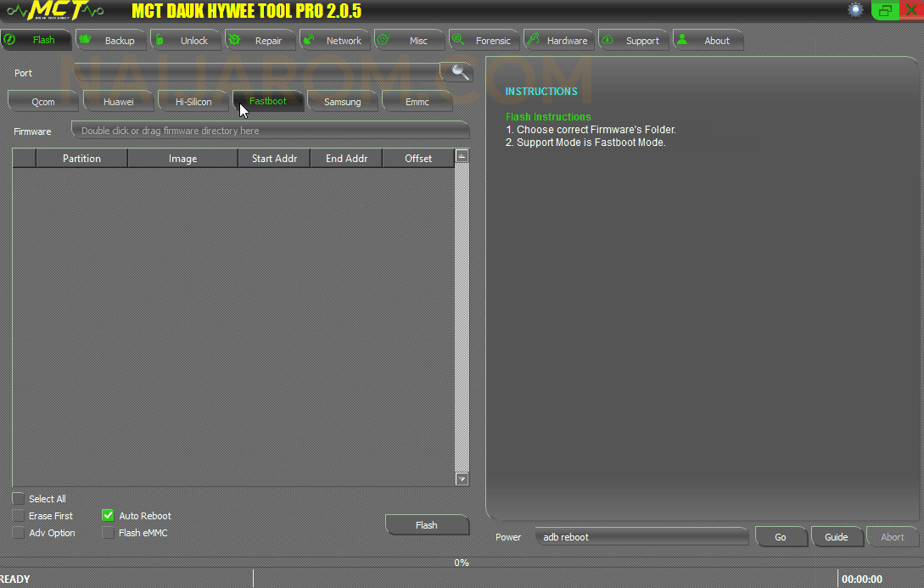924x588 pixels.
Task: Click the Misc tab icon
Action: tap(383, 40)
